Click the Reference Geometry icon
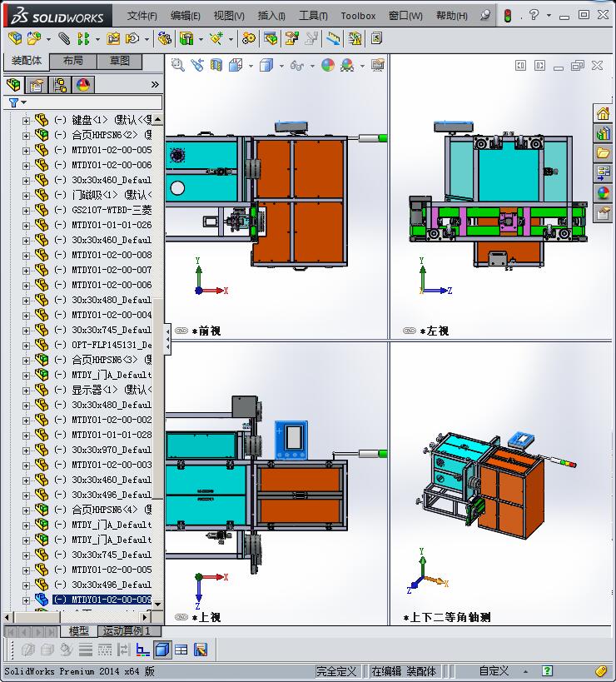The height and width of the screenshot is (682, 616). tap(216, 38)
